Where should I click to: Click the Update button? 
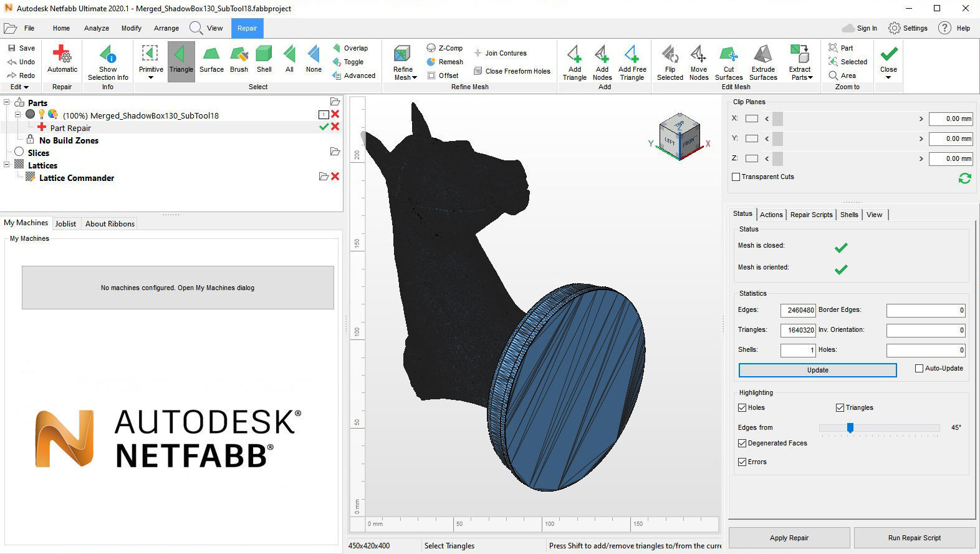pos(817,370)
